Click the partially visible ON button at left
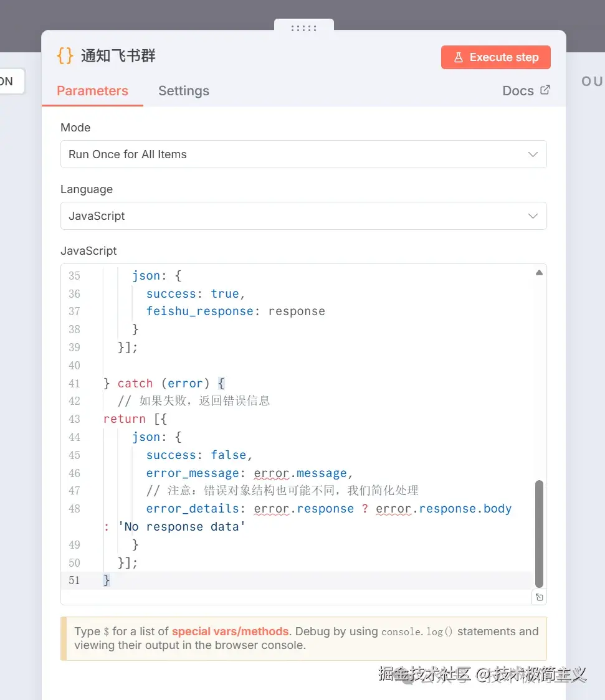 click(x=7, y=82)
